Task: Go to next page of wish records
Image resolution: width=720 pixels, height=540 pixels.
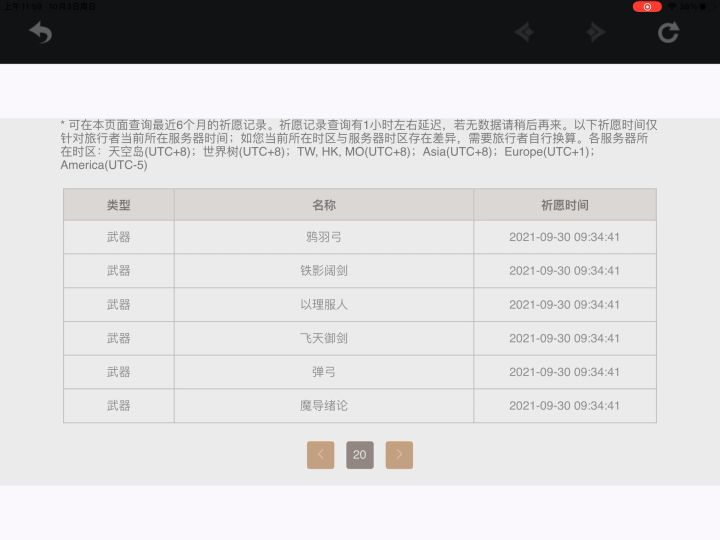Action: tap(399, 455)
